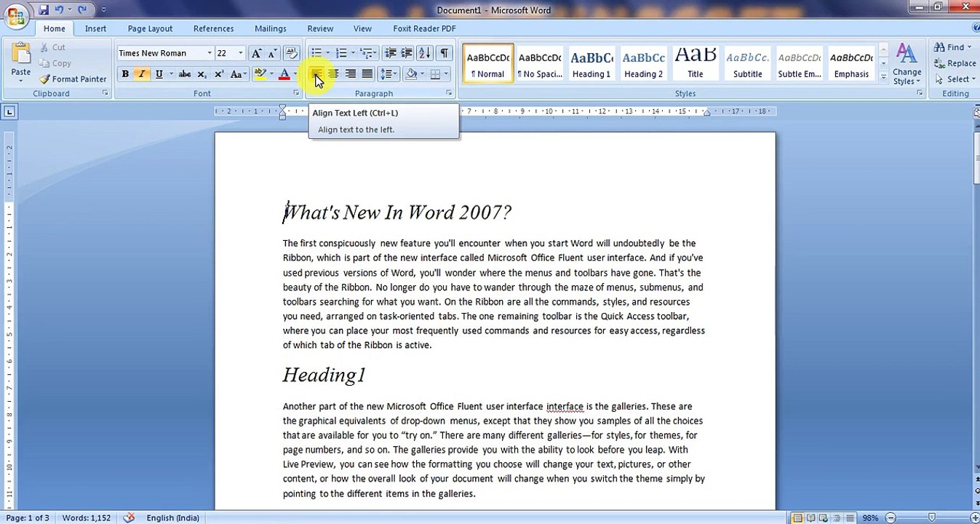
Task: Toggle subscript formatting
Action: (x=202, y=74)
